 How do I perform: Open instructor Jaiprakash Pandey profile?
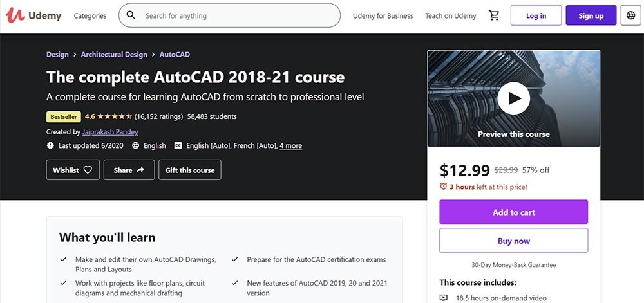(110, 132)
